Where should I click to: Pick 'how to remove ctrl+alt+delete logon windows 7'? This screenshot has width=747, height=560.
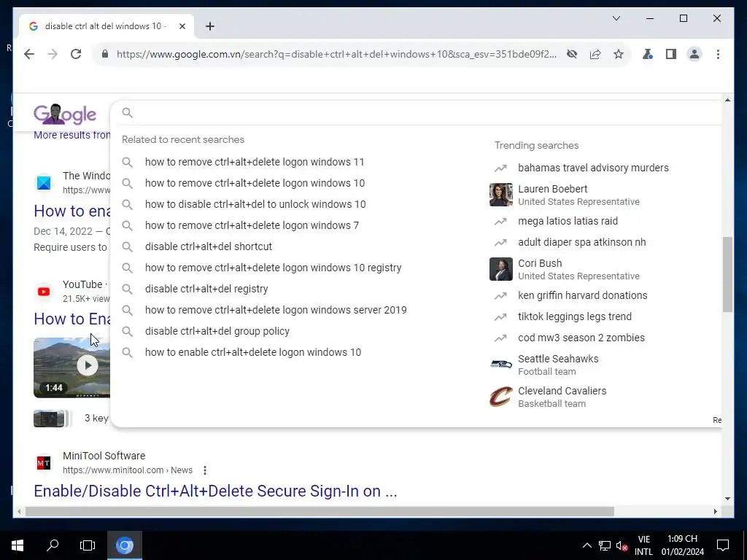pyautogui.click(x=252, y=225)
